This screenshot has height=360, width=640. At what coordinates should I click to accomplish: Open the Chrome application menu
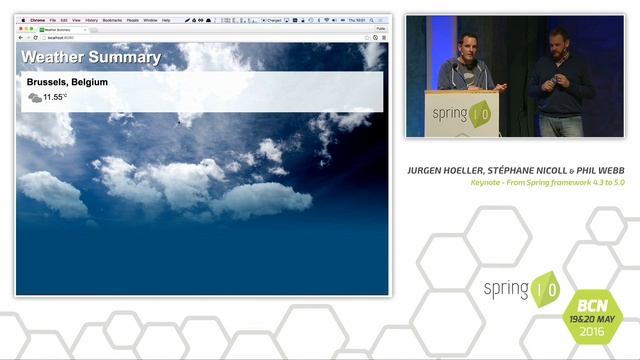pyautogui.click(x=38, y=20)
